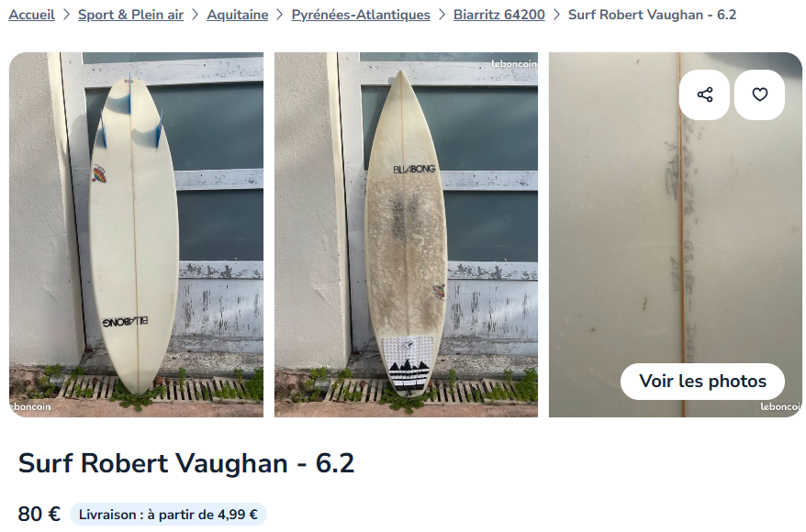The height and width of the screenshot is (532, 806).
Task: Click chevron after Accueil breadcrumb
Action: pyautogui.click(x=66, y=15)
